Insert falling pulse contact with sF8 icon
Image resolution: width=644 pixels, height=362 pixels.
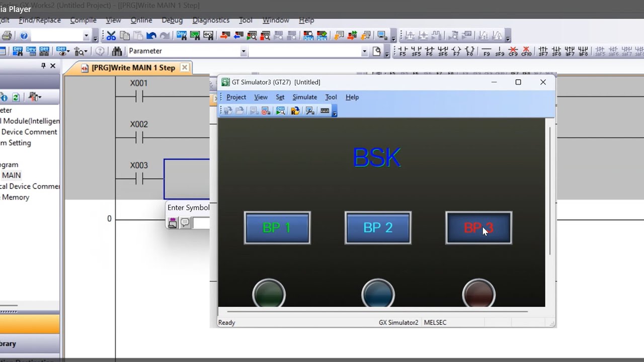click(x=556, y=51)
